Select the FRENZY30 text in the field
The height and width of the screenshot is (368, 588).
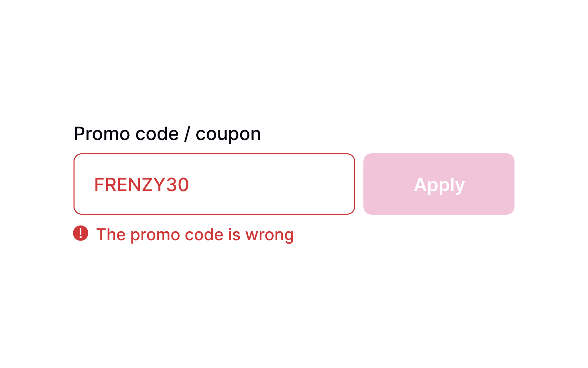142,184
